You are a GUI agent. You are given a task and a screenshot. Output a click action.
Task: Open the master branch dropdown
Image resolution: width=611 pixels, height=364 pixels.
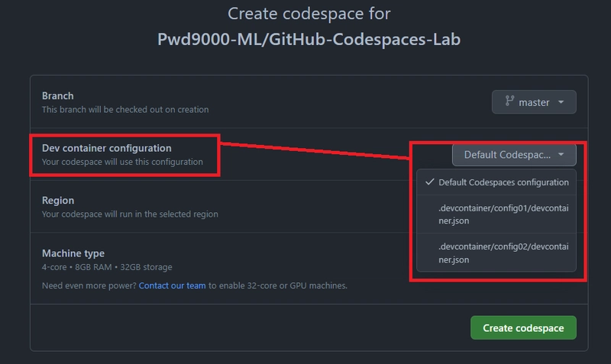click(534, 101)
